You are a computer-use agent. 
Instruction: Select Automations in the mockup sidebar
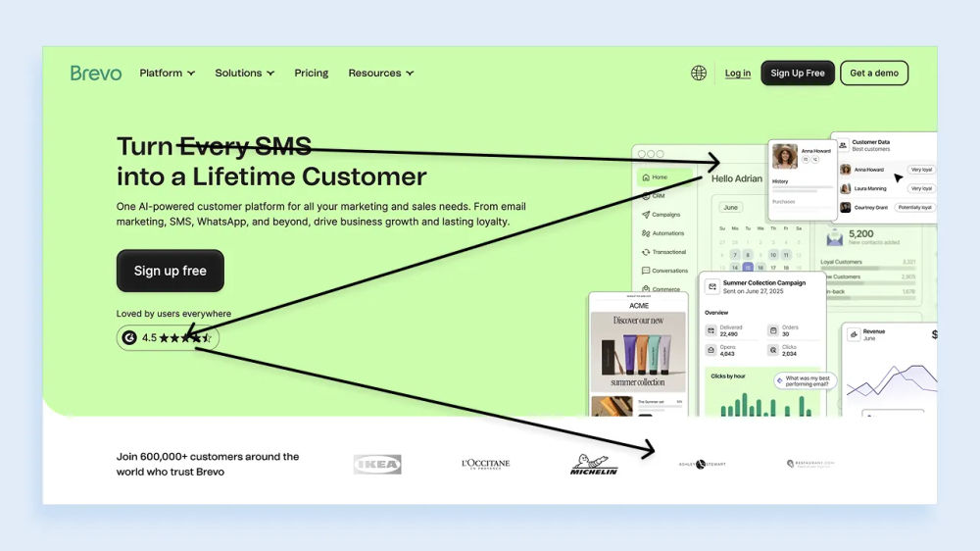662,233
